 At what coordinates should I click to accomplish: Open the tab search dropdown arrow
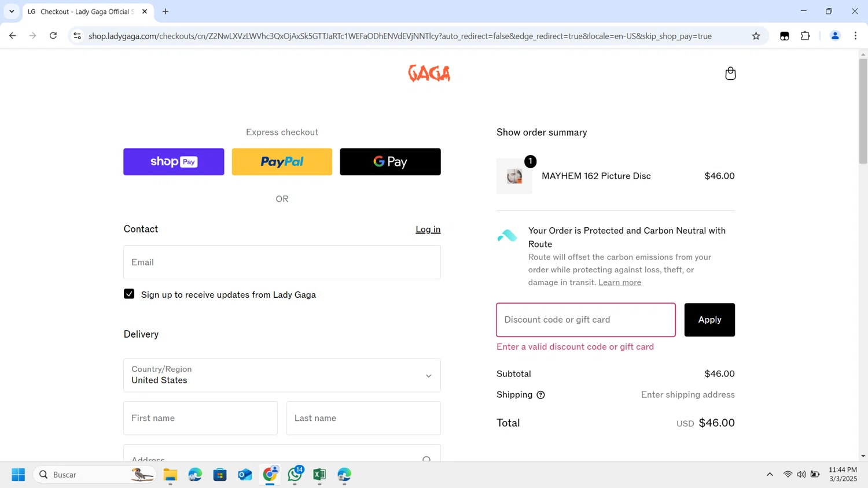[x=12, y=12]
